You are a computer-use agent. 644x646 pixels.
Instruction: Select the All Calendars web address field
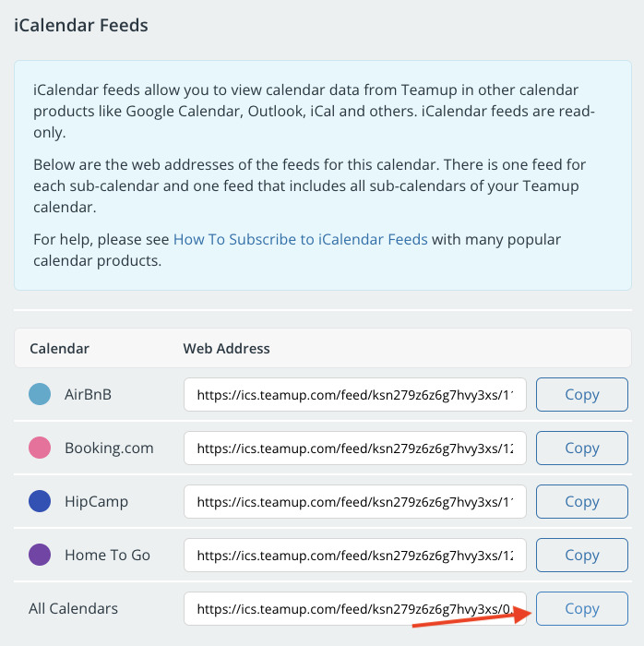coord(354,609)
